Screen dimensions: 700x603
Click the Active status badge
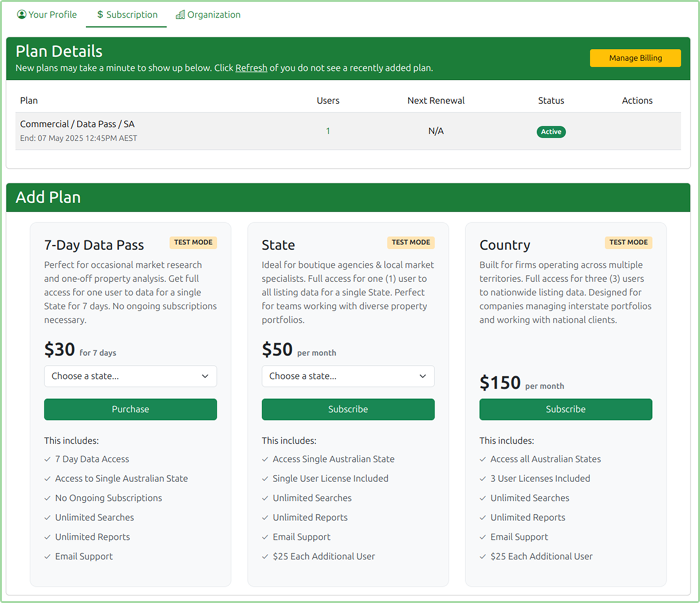point(550,131)
